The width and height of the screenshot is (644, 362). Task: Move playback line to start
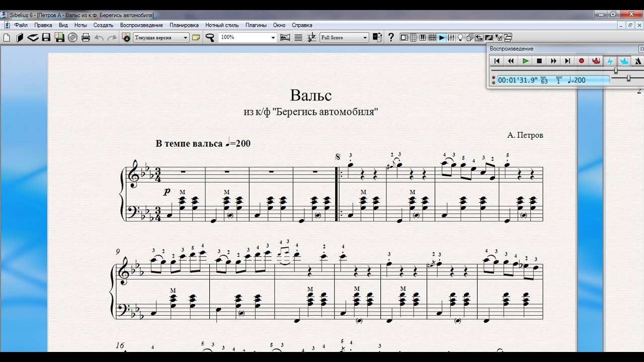click(497, 61)
